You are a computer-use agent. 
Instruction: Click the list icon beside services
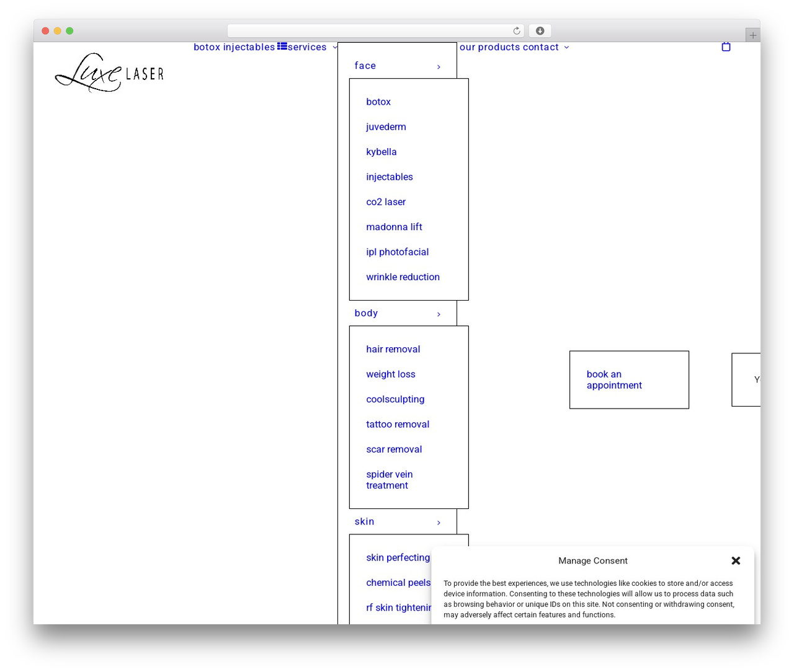[282, 46]
